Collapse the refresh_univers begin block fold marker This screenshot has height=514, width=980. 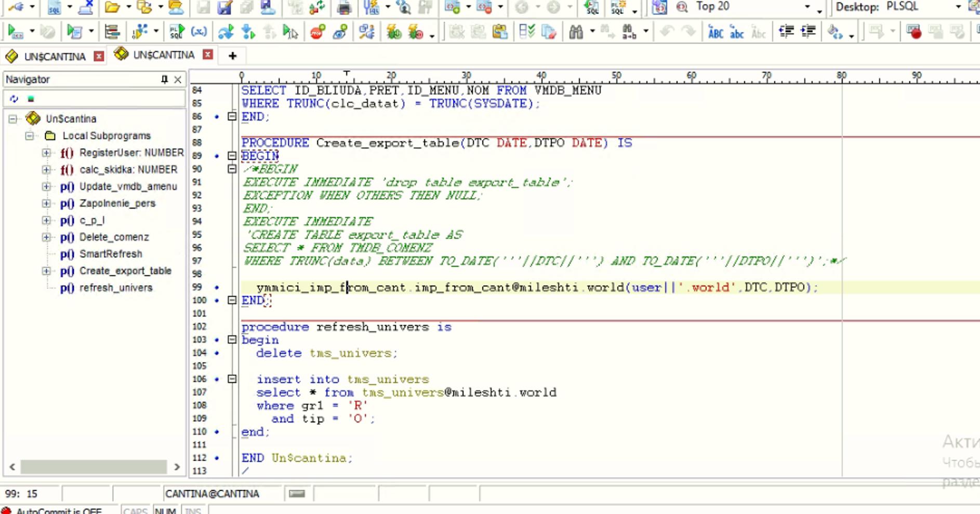coord(232,340)
